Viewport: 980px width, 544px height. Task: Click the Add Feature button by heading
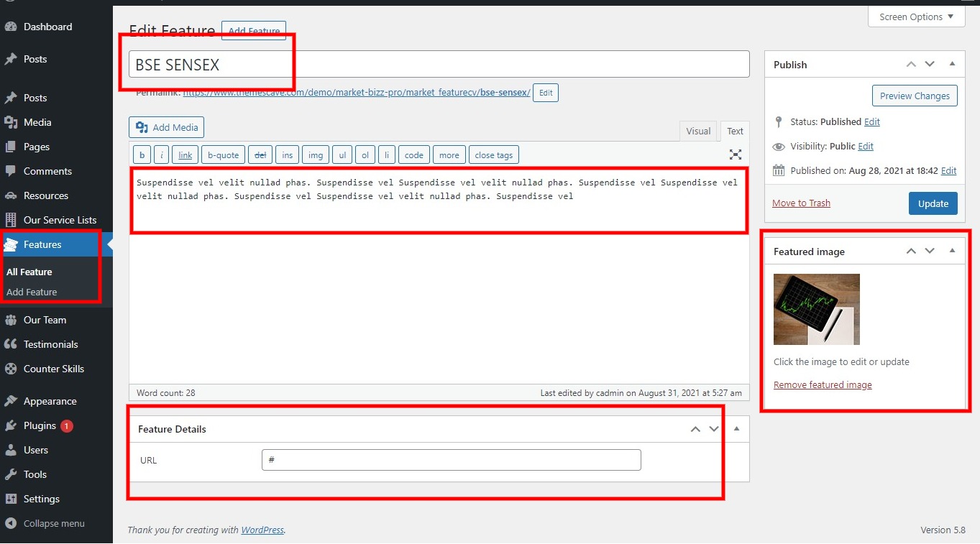point(254,31)
